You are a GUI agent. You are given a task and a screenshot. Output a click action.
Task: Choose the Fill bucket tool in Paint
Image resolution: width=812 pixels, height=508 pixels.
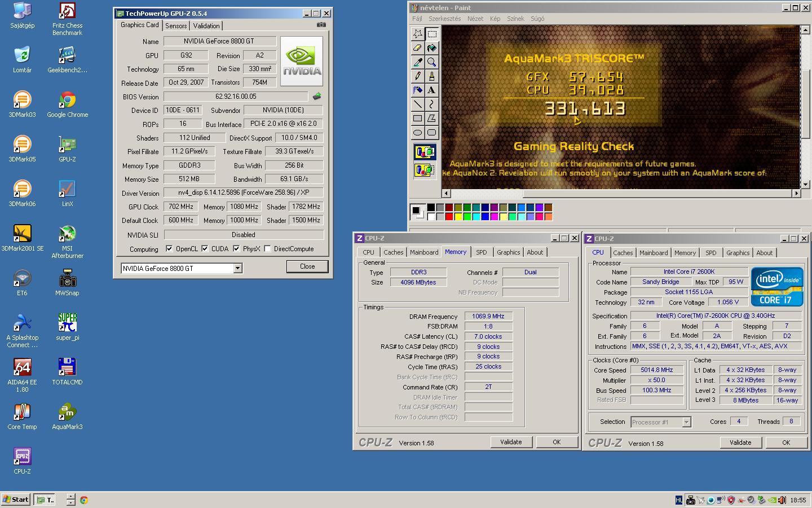tap(431, 48)
